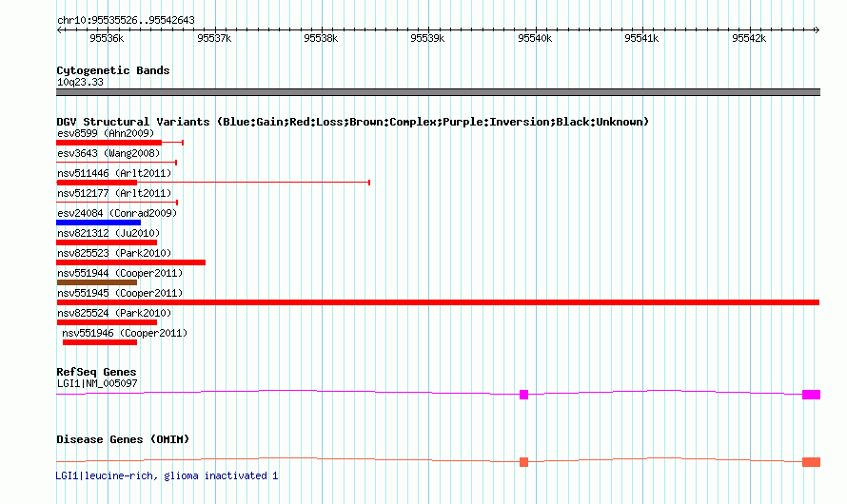This screenshot has width=847, height=504.
Task: Click the 95539k ruler tick label
Action: click(x=427, y=38)
